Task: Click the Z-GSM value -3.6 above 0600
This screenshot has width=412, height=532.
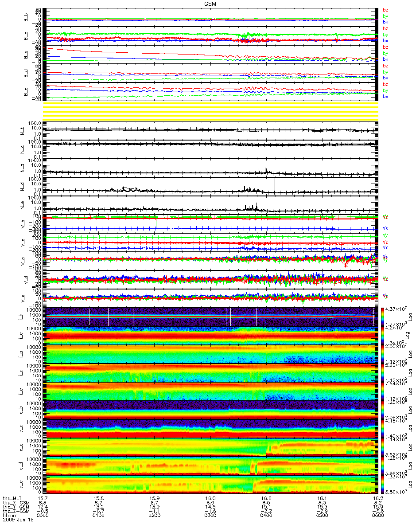Action: [x=377, y=511]
